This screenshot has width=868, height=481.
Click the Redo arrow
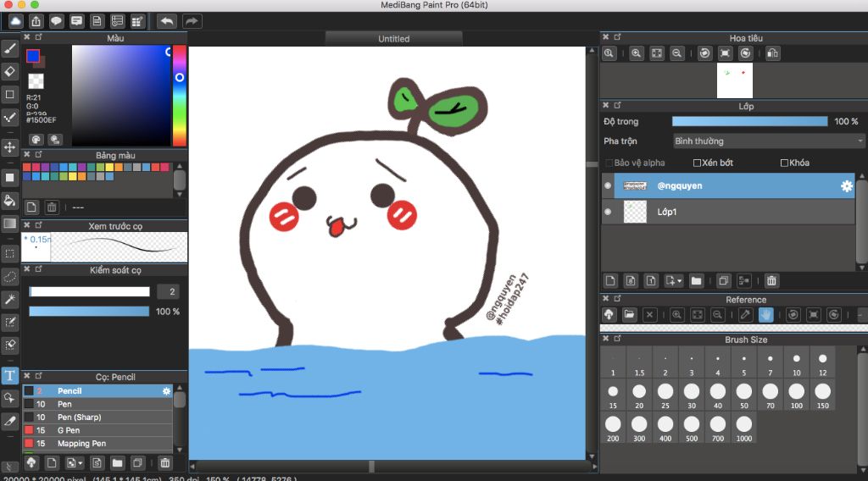click(192, 21)
